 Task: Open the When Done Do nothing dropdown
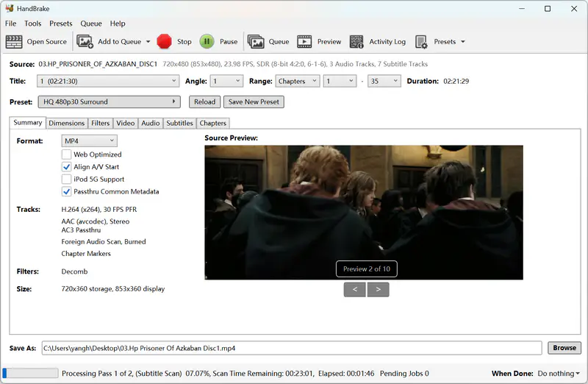click(559, 374)
